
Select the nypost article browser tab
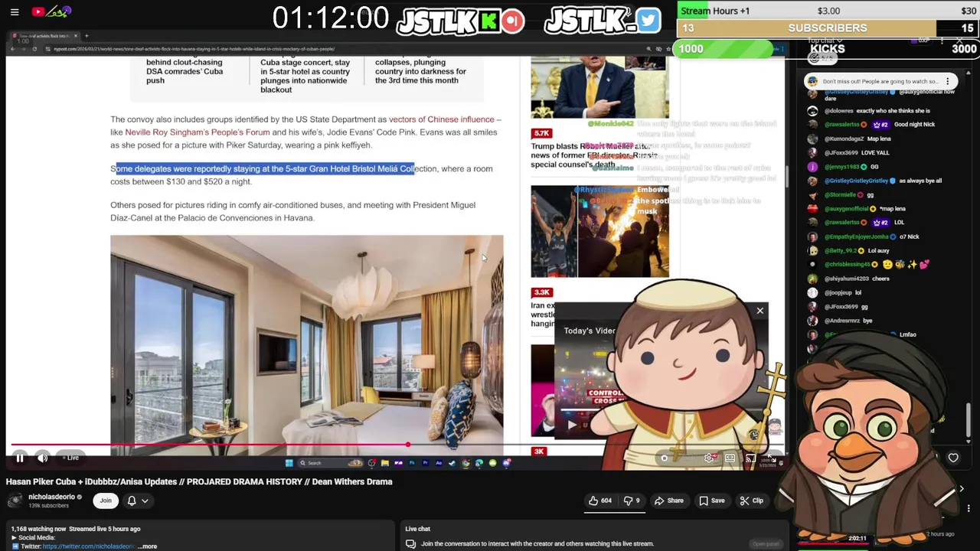(44, 36)
